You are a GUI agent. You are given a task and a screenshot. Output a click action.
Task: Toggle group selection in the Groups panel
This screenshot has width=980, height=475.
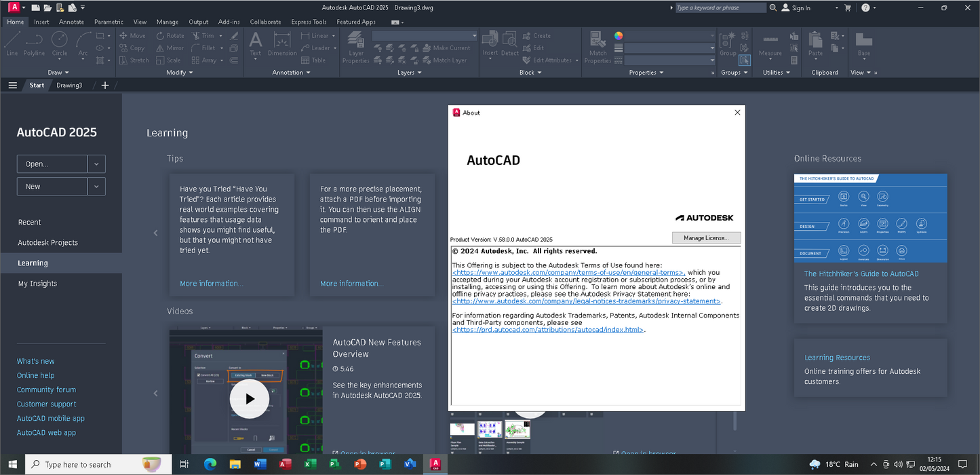click(744, 60)
